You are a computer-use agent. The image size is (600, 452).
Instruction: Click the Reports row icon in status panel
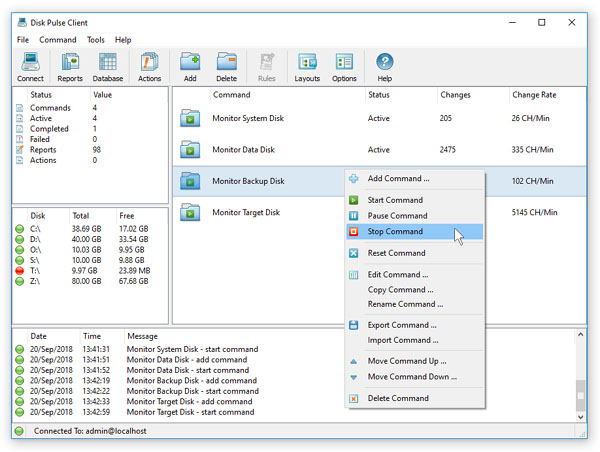tap(20, 150)
